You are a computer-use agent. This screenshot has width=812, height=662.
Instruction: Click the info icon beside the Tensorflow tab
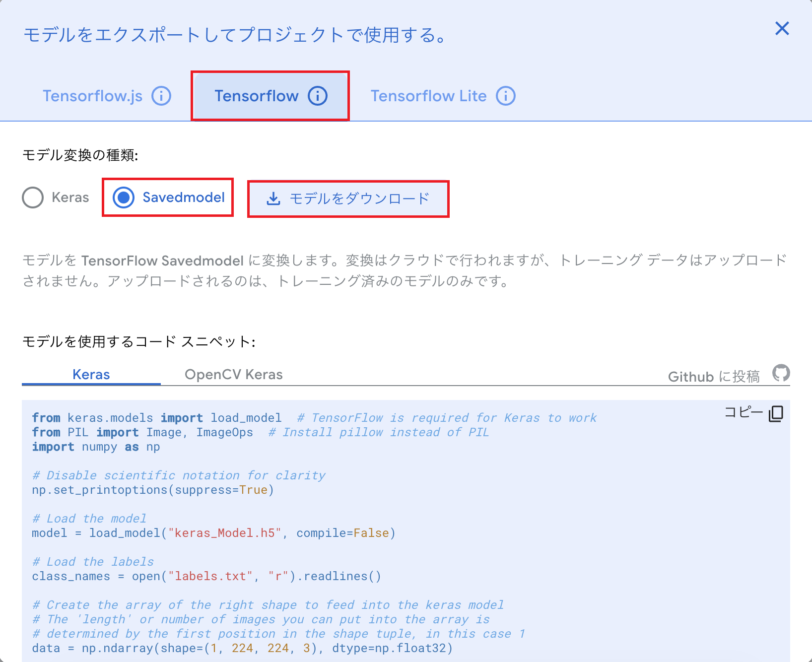coord(318,96)
